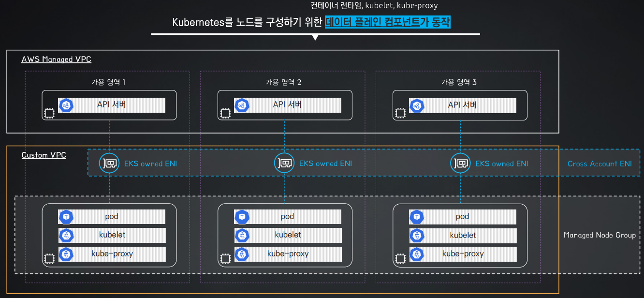Click the pod label in the 가용 영역 3 node
Image resolution: width=644 pixels, height=298 pixels.
tap(463, 216)
